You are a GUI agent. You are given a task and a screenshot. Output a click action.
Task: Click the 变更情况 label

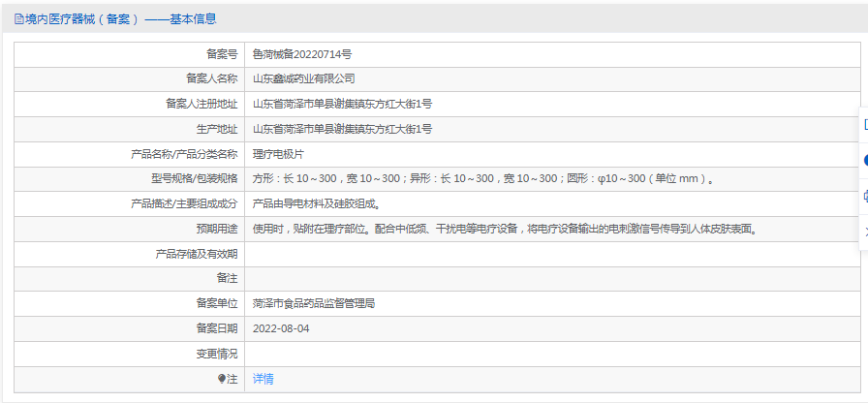tap(217, 355)
